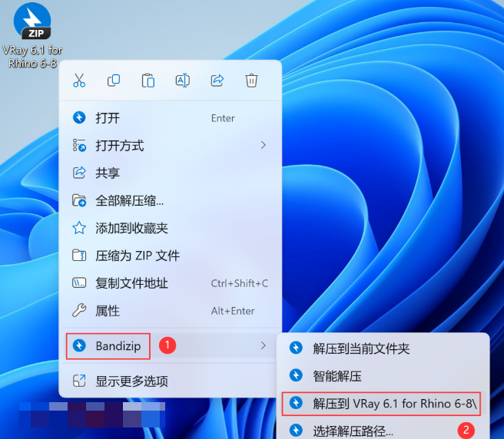
Task: Choose 显示更多选项 entry
Action: point(171,381)
